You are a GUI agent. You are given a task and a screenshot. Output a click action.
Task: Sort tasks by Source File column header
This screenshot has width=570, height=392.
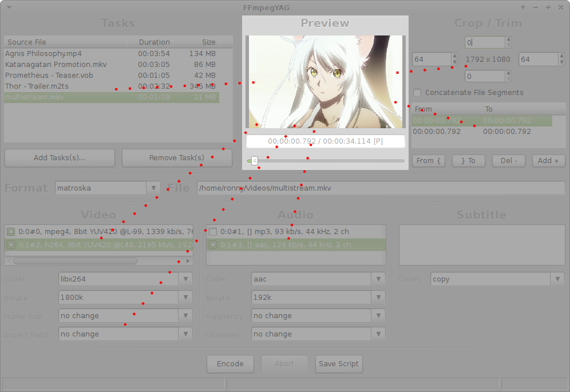[66, 42]
